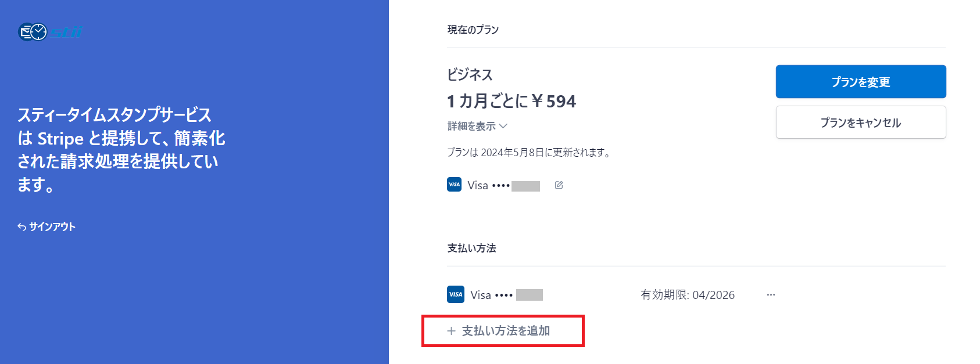Select the 支払い方法を追加 link text
This screenshot has width=980, height=364.
point(506,331)
